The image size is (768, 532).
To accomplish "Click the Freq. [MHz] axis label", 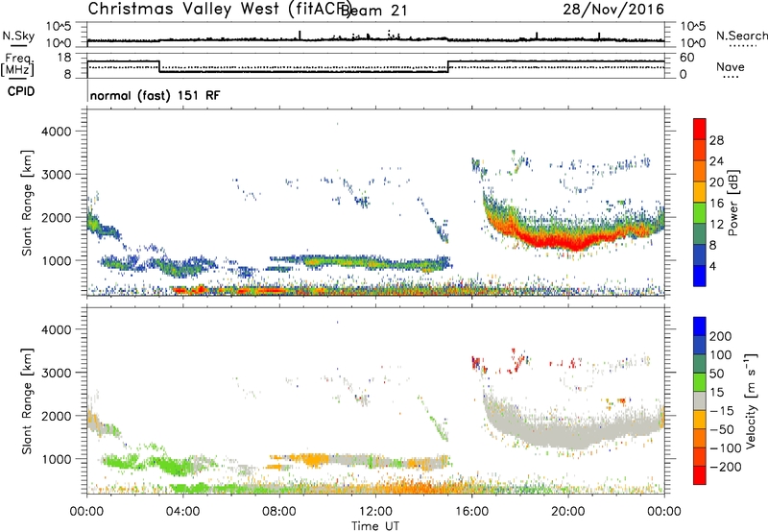I will 17,64.
